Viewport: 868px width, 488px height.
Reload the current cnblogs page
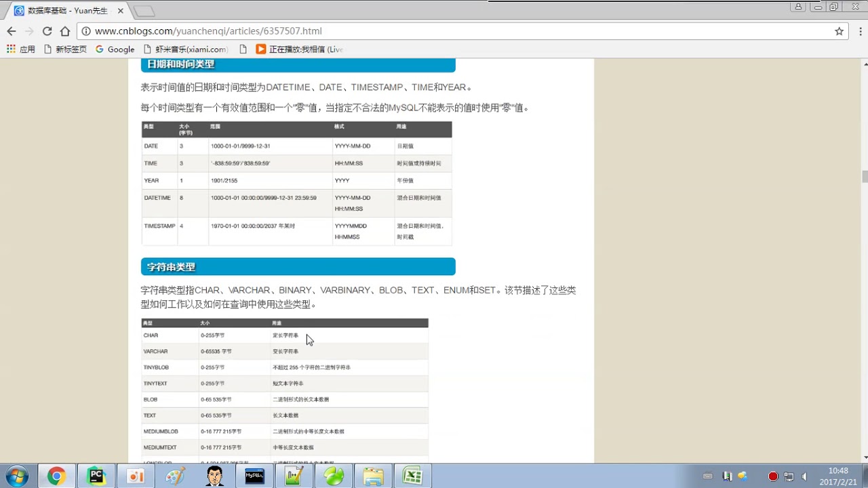pyautogui.click(x=47, y=31)
